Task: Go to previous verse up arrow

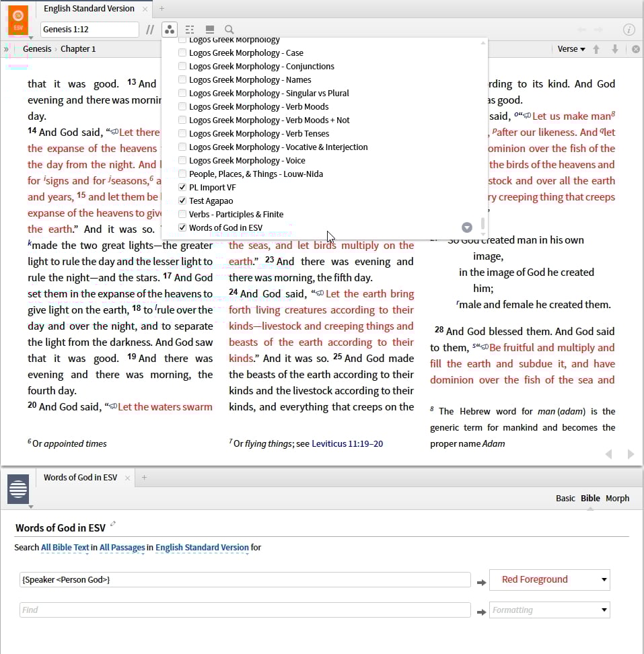Action: point(596,49)
